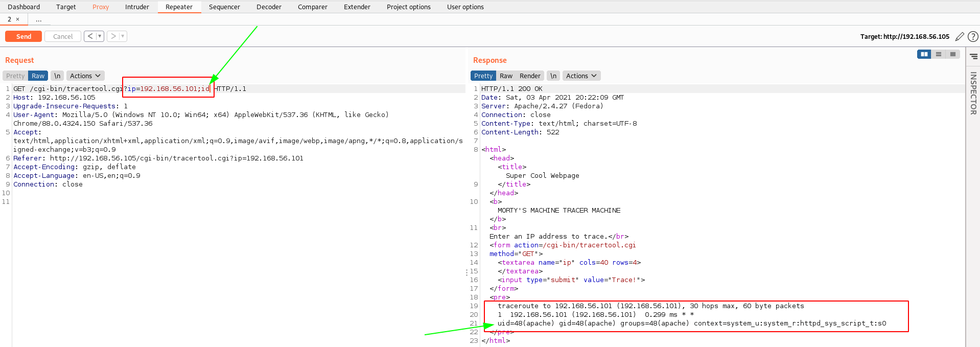Switch to top-bottom split layout icon
980x347 pixels.
938,54
